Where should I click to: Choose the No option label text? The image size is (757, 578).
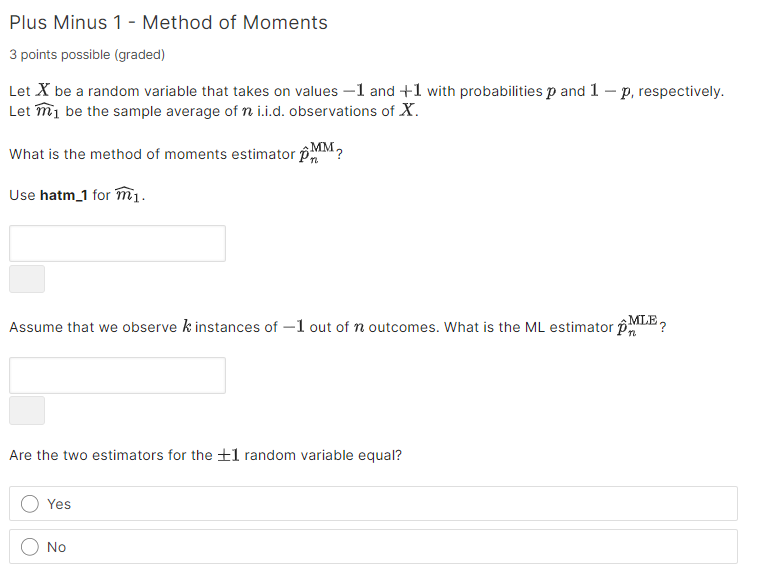click(56, 547)
